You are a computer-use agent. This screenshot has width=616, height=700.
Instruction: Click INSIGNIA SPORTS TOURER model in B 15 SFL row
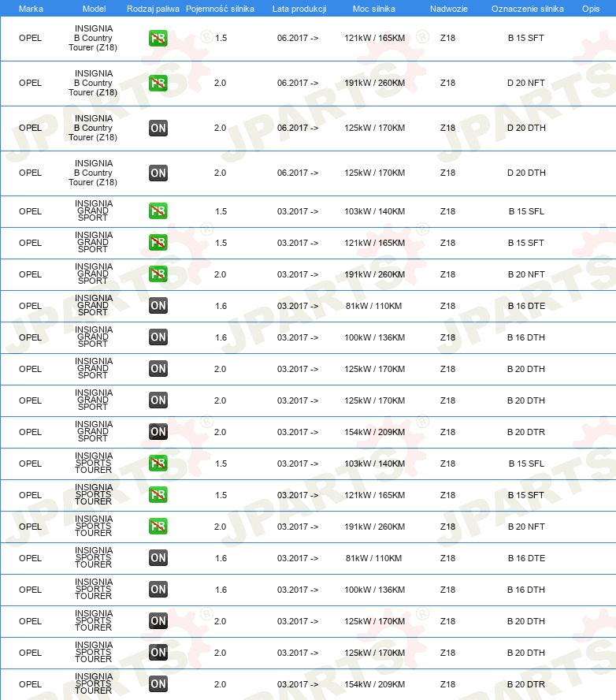tap(94, 463)
